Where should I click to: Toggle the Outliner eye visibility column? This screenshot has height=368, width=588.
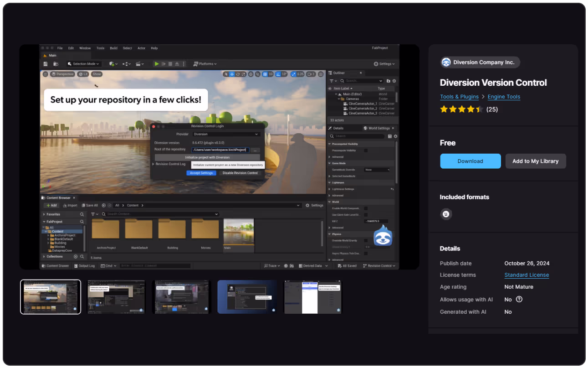coord(330,88)
